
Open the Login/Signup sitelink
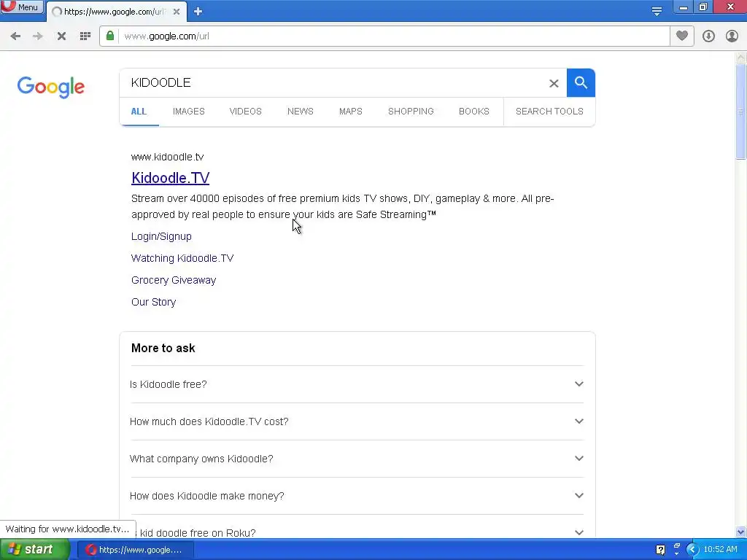point(161,236)
